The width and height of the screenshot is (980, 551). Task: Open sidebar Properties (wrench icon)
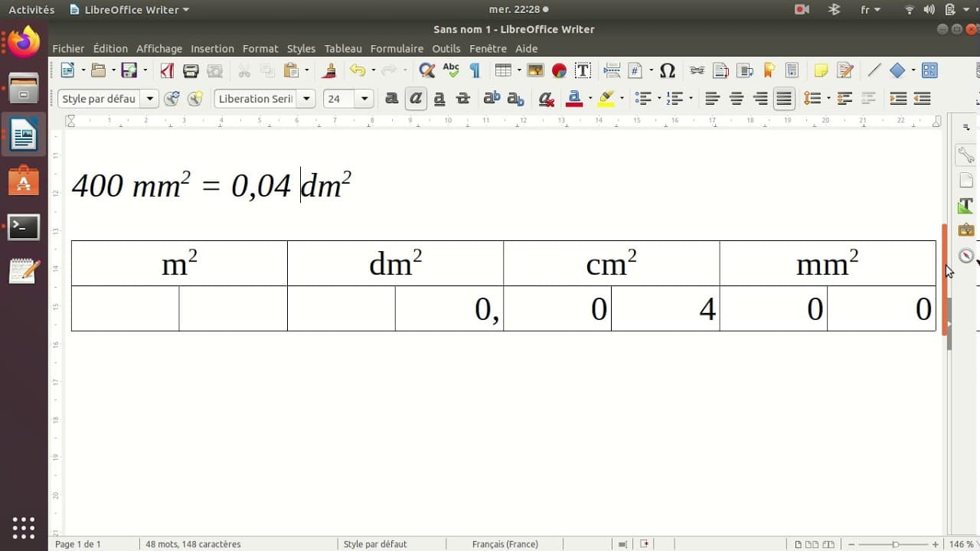pos(965,155)
